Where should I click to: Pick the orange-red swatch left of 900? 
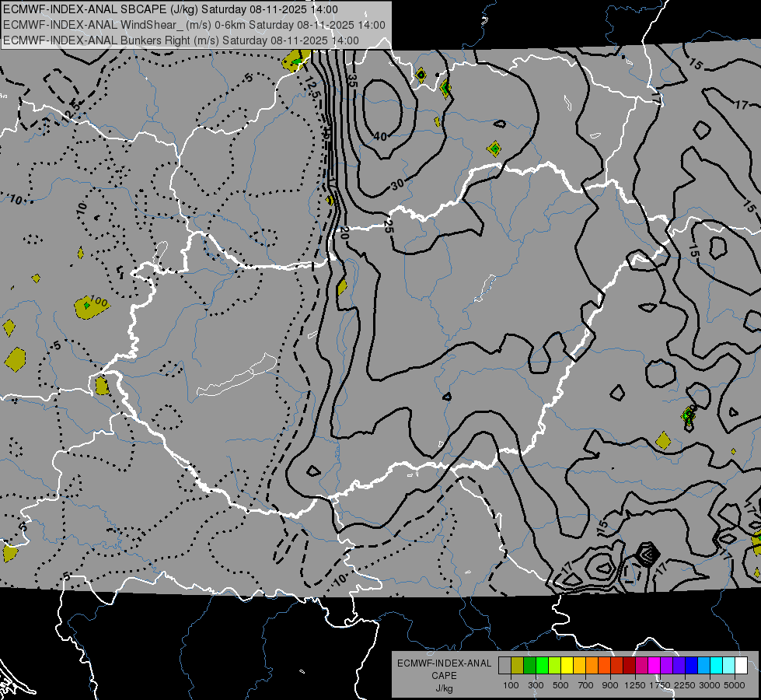click(x=604, y=665)
